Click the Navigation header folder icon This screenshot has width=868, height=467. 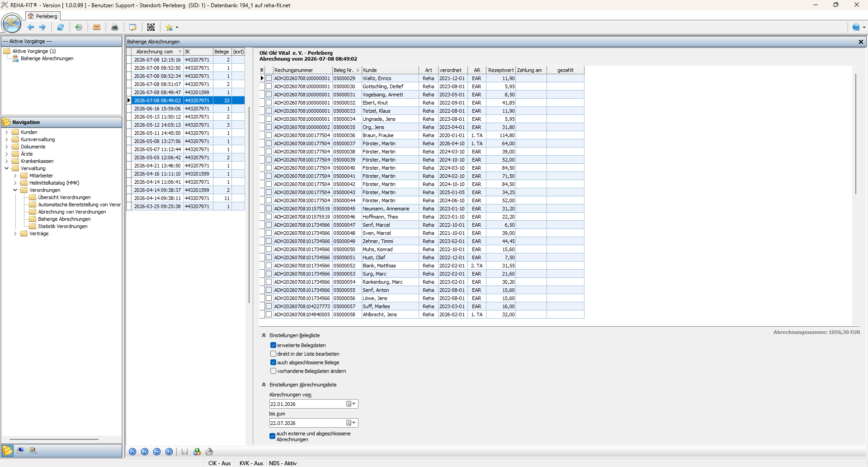coord(7,122)
